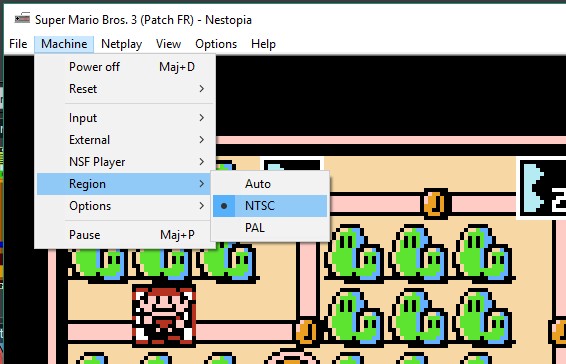Screen dimensions: 566x364
Task: Click the Nestopia controller icon in title bar
Action: pos(22,18)
